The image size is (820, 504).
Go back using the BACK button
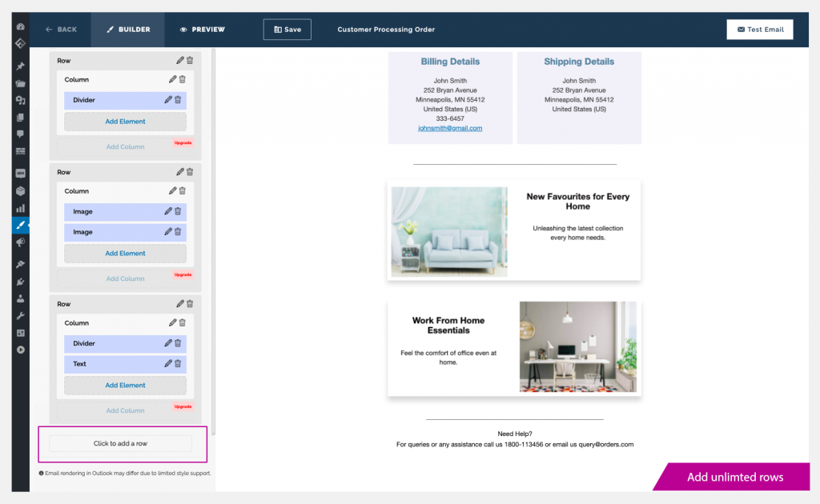pyautogui.click(x=61, y=30)
